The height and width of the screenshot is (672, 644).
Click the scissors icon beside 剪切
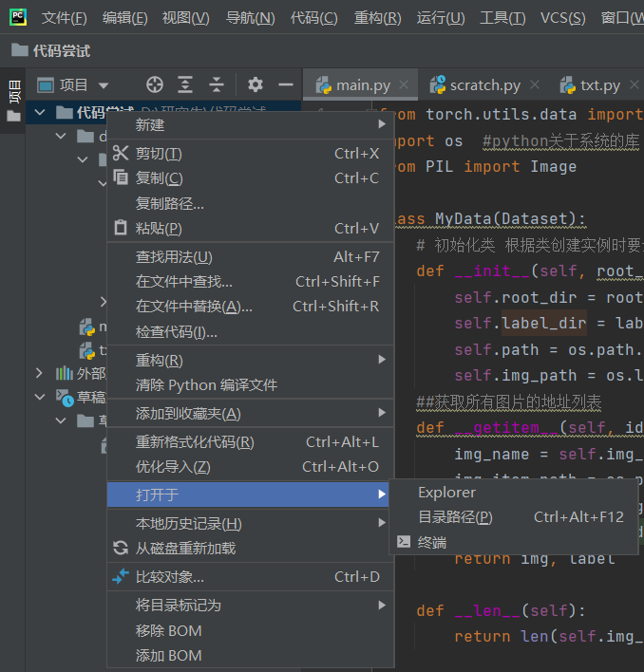point(121,153)
